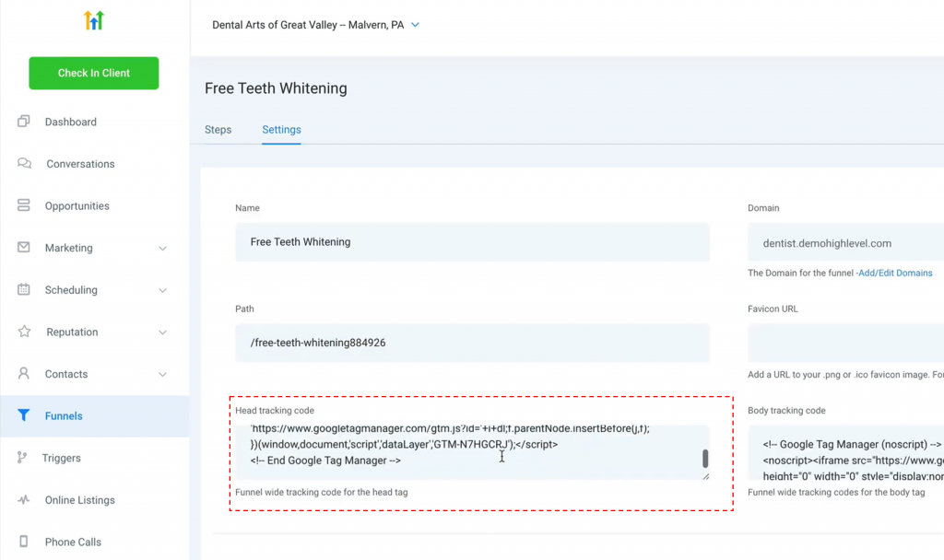Click the funnel Name input field
This screenshot has height=560, width=944.
pos(472,242)
